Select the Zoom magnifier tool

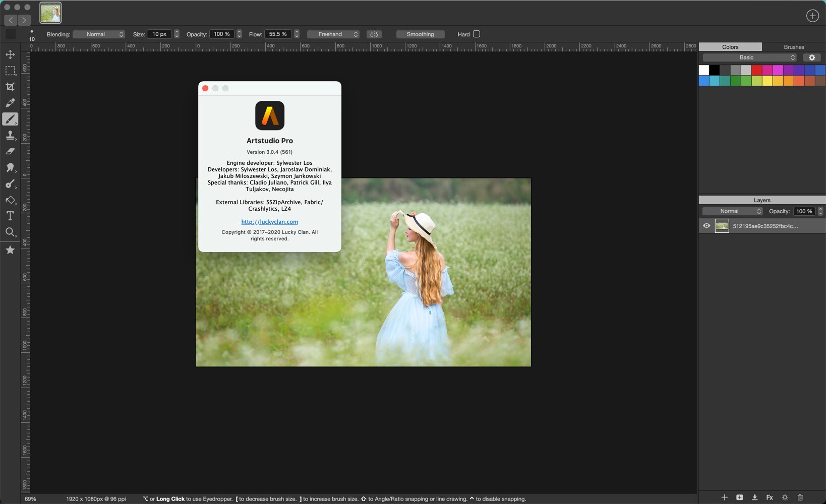[10, 232]
